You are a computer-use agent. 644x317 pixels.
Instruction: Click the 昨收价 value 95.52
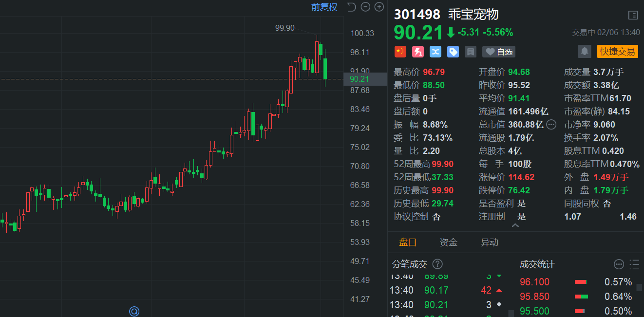(x=519, y=85)
